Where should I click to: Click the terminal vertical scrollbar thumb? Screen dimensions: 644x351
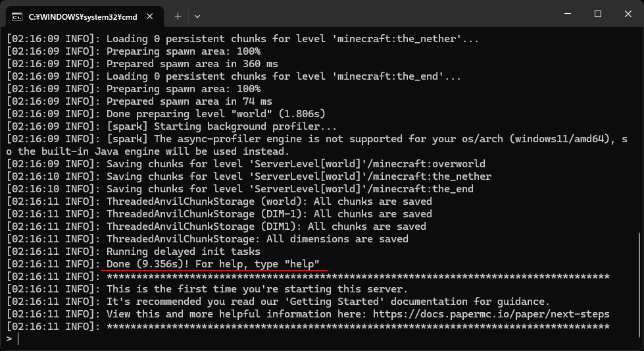640,289
